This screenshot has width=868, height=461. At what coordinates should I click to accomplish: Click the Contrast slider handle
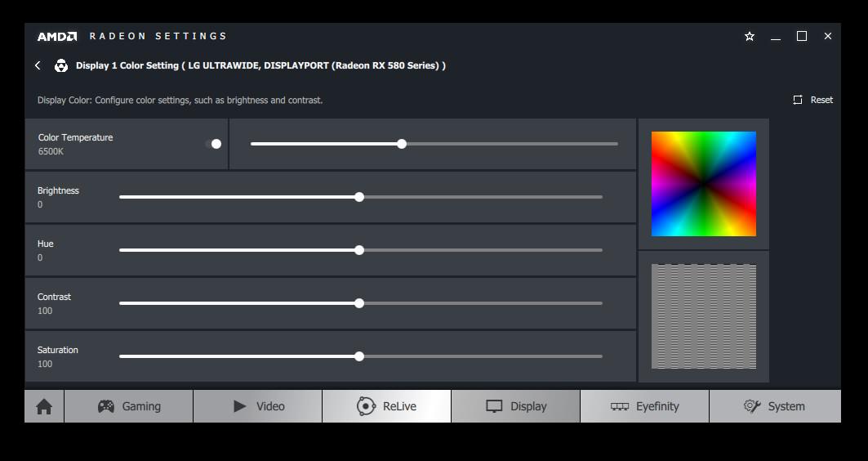(359, 303)
